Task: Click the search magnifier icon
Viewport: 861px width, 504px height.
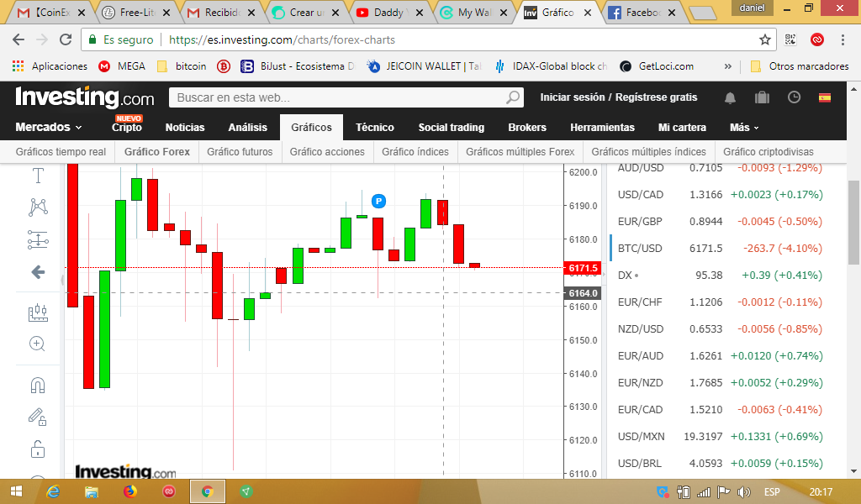Action: (512, 97)
